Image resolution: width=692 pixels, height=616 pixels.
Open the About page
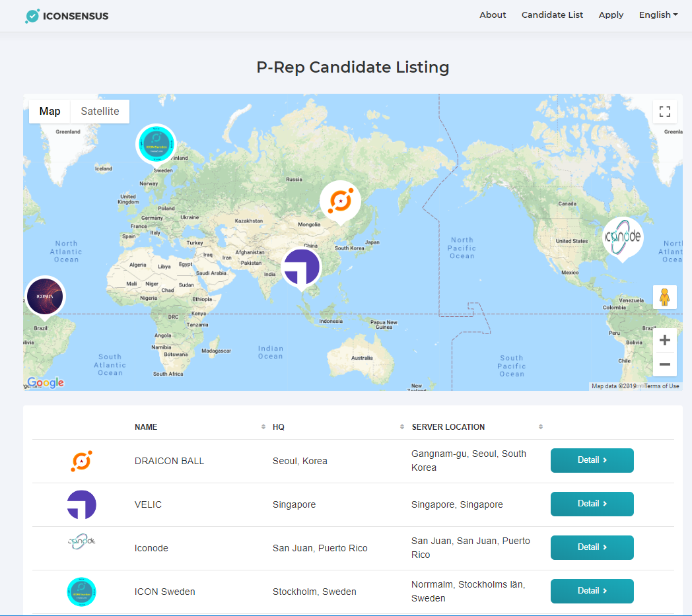coord(493,15)
